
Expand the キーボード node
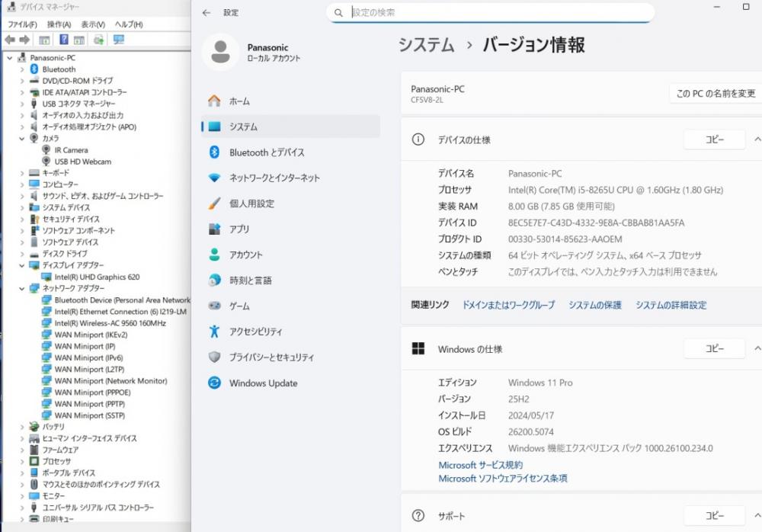coord(22,173)
